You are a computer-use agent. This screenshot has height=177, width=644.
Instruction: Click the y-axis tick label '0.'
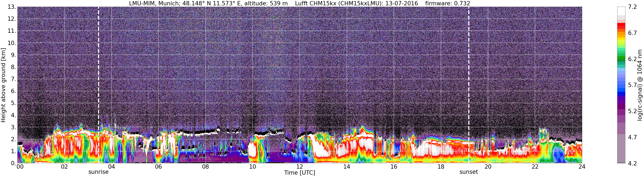point(13,163)
